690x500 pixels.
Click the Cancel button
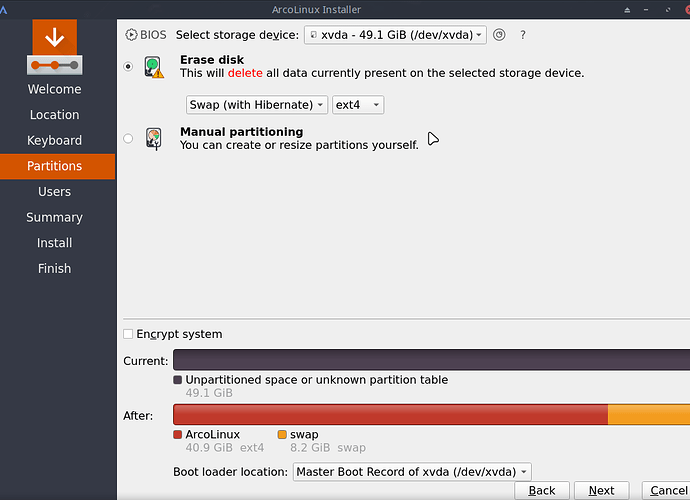tap(666, 490)
